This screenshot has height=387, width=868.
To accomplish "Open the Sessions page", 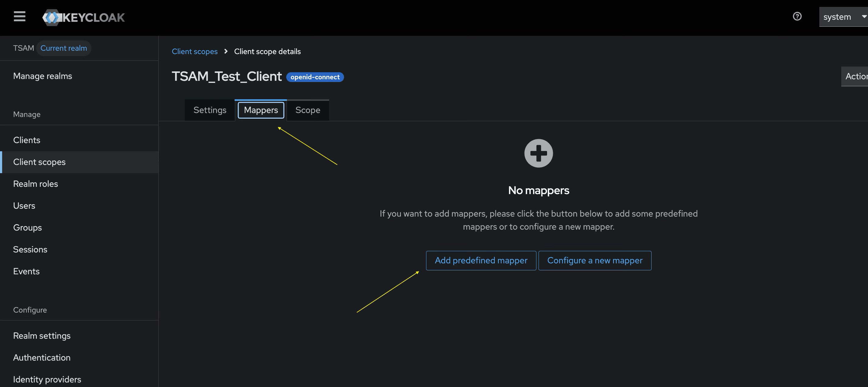I will coord(79,250).
